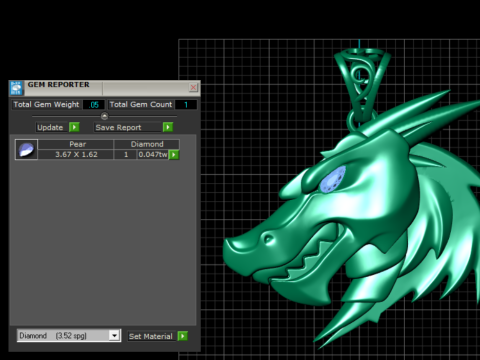This screenshot has height=360, width=480.
Task: Click the Total Gem Count value 1
Action: [x=186, y=105]
